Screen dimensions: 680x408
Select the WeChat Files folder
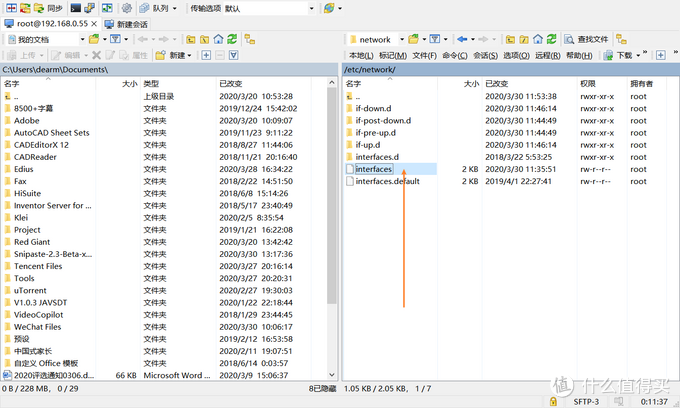(x=37, y=327)
